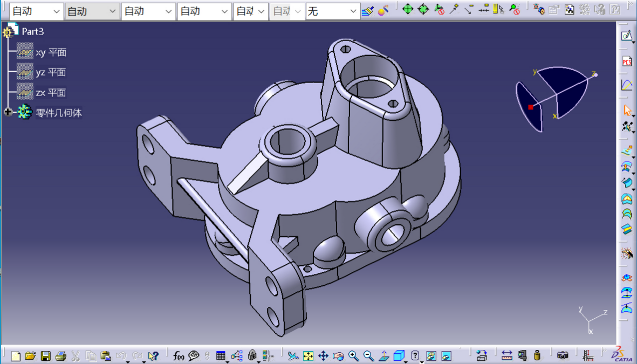Image resolution: width=637 pixels, height=364 pixels.
Task: Select the Pan view tool
Action: [324, 356]
